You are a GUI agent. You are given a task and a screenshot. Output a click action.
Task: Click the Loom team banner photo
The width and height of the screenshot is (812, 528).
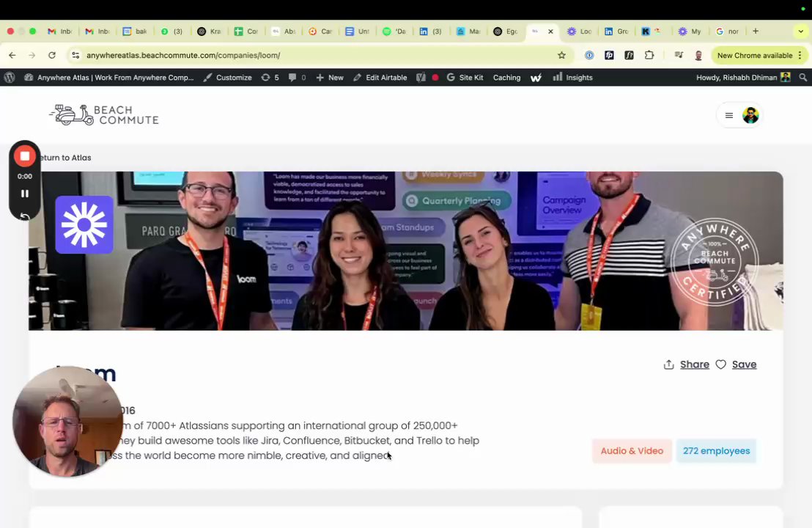click(x=405, y=251)
